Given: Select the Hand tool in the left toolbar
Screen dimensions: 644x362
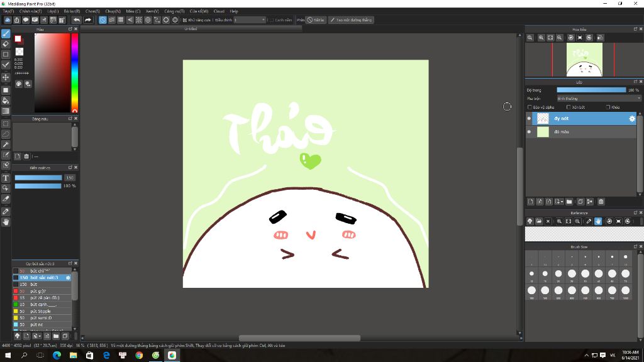Looking at the screenshot, I should [6, 222].
